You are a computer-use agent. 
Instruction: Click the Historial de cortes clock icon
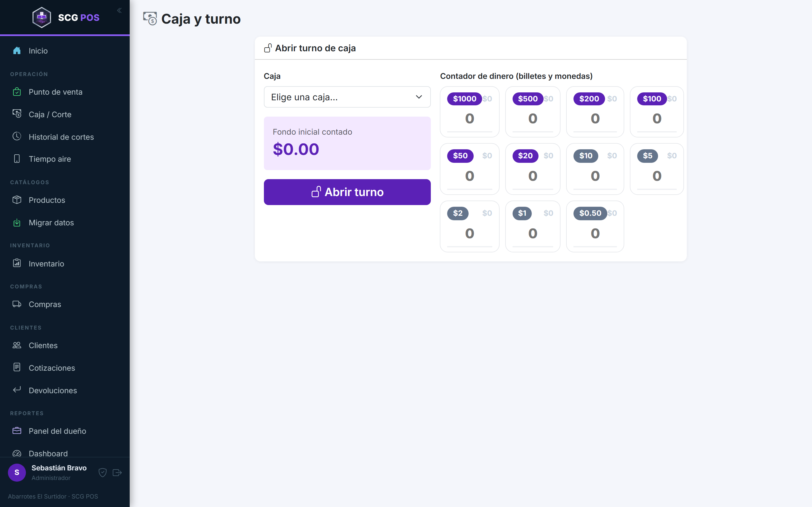pyautogui.click(x=17, y=136)
